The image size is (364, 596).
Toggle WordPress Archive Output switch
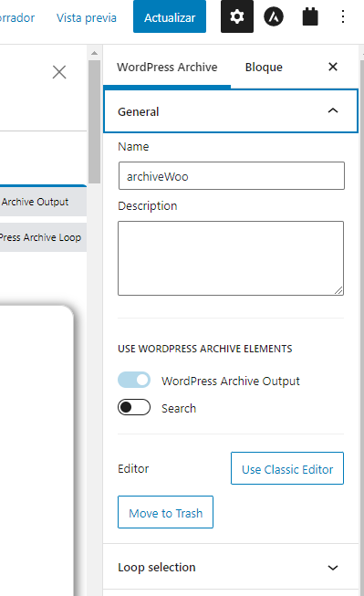(134, 380)
